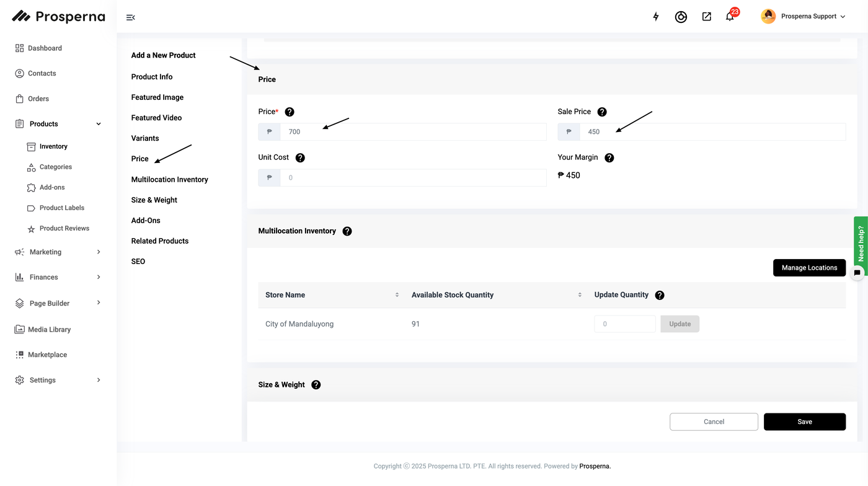Image resolution: width=868 pixels, height=486 pixels.
Task: Sort the table by Store Name
Action: click(397, 295)
